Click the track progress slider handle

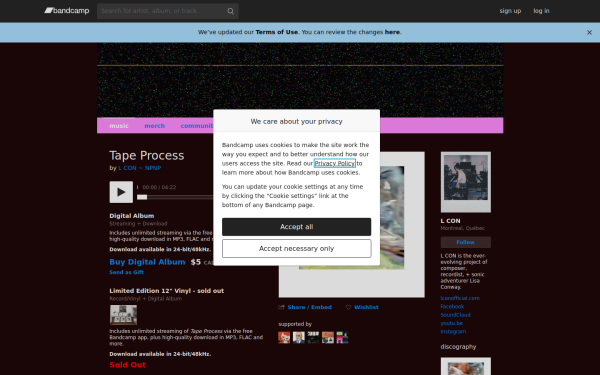[x=142, y=197]
